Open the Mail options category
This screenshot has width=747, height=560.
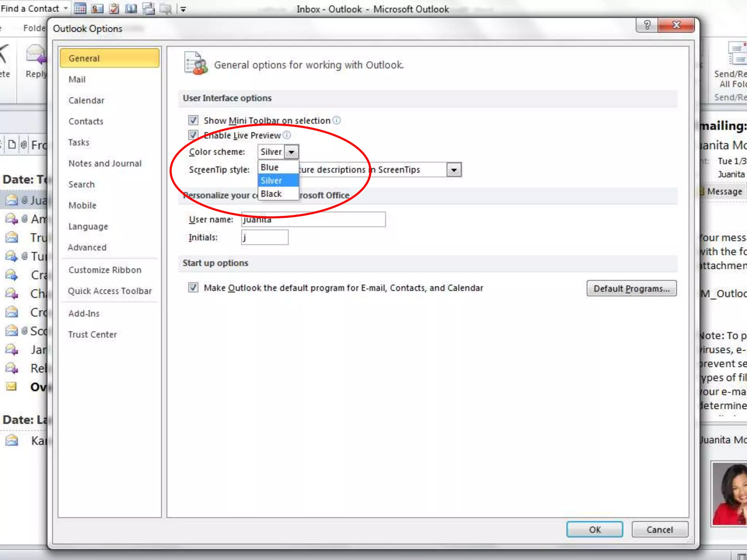click(77, 79)
